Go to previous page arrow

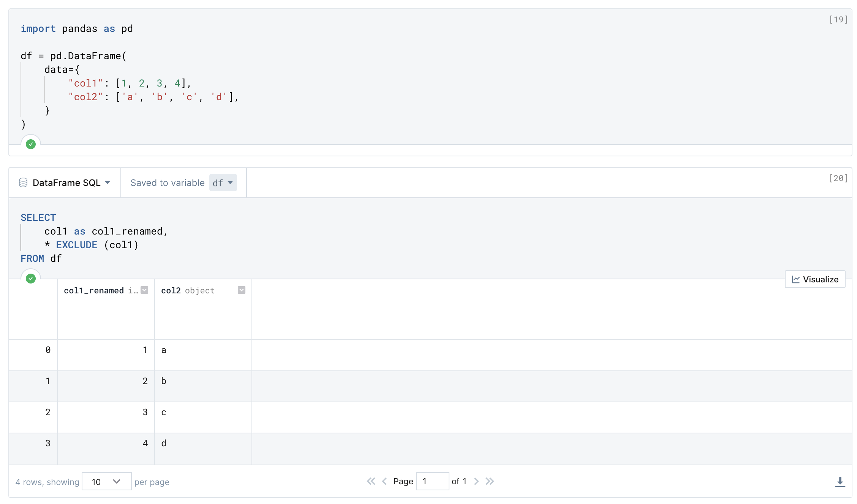point(384,481)
